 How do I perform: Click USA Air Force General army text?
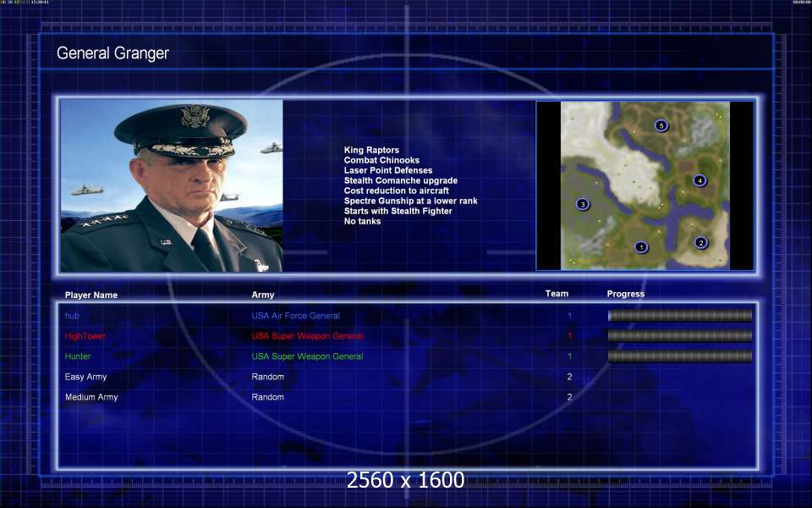click(x=296, y=316)
